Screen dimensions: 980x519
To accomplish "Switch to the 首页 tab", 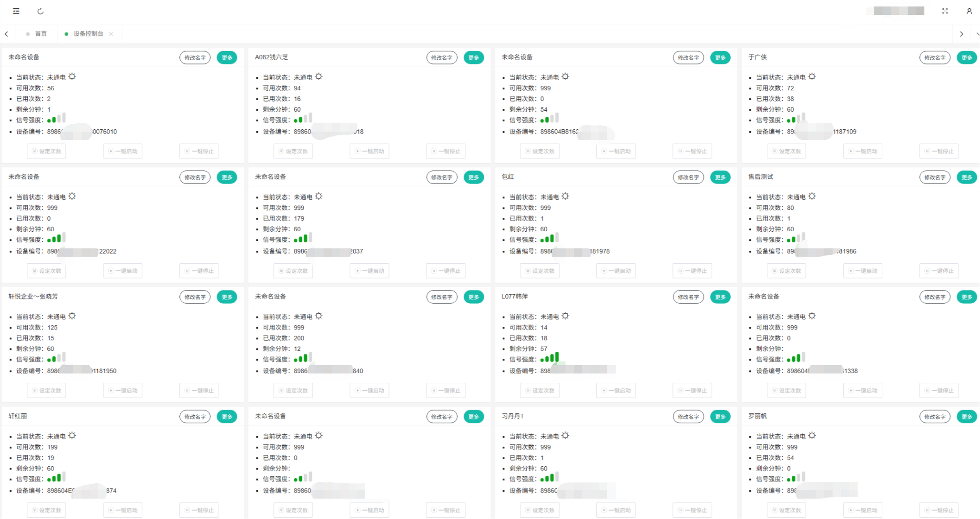I will click(41, 34).
